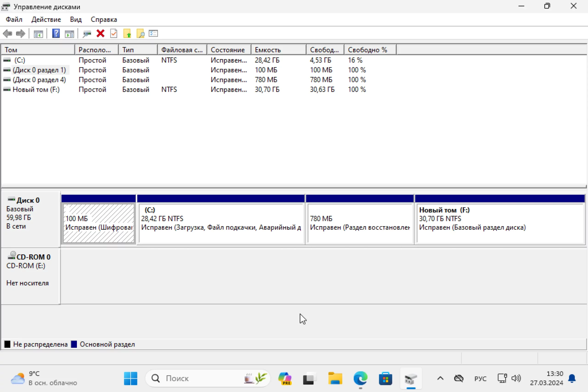Click the yellow folder green arrow icon
The width and height of the screenshot is (588, 392).
[x=127, y=34]
